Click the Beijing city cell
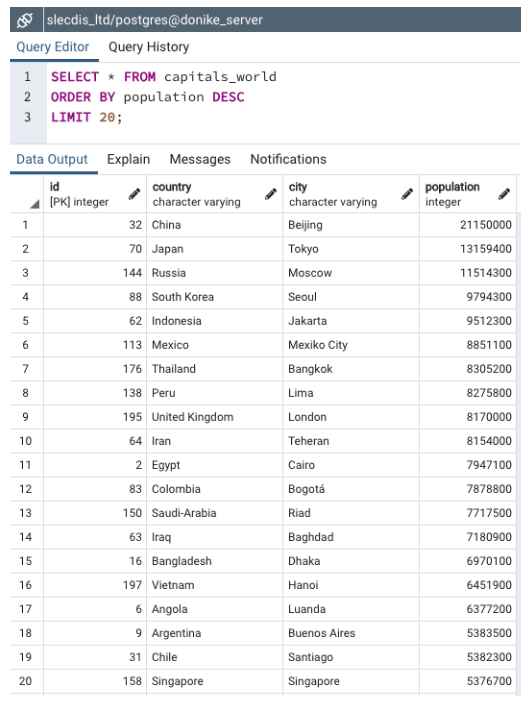This screenshot has width=528, height=701. pyautogui.click(x=351, y=225)
